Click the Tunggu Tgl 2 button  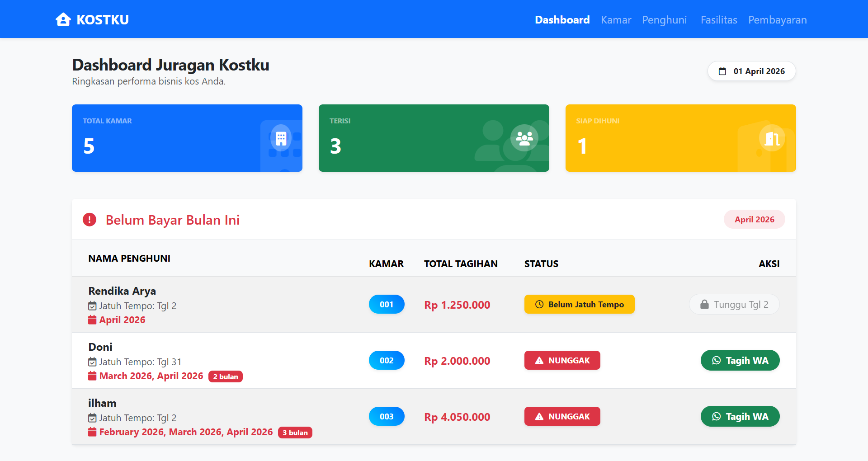(x=734, y=304)
